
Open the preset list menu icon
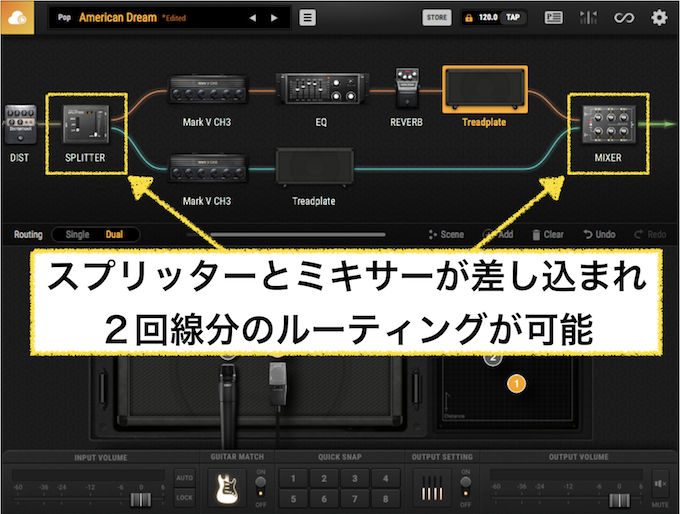307,18
